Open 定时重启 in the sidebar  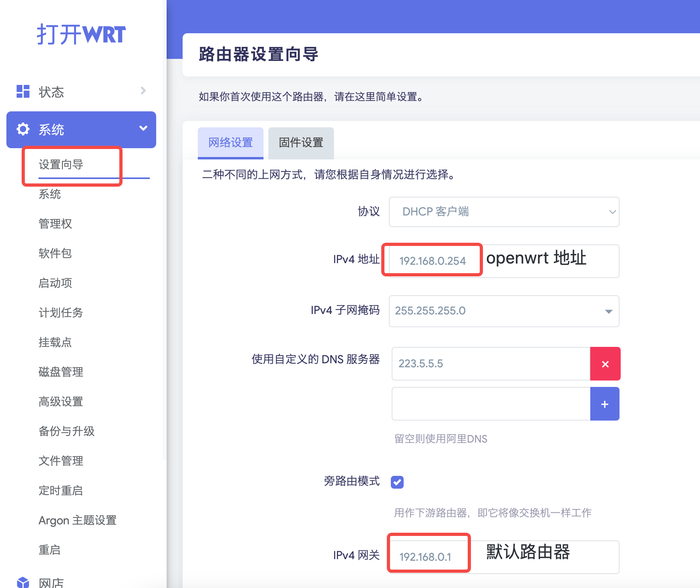(61, 490)
